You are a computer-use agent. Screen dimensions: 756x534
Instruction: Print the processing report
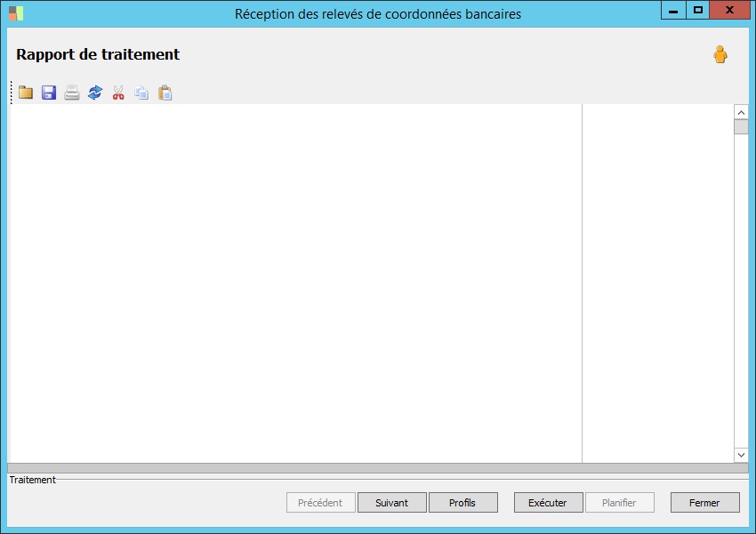[x=72, y=93]
